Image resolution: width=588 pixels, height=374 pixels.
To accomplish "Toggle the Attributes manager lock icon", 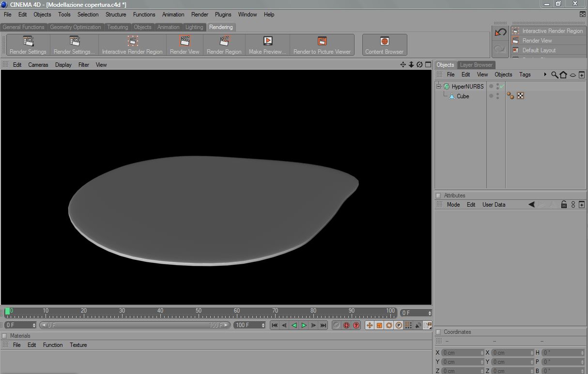I will pyautogui.click(x=564, y=205).
